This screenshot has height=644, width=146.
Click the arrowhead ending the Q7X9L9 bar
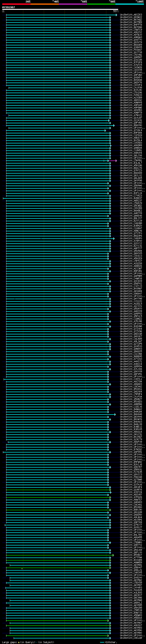(x=105, y=130)
